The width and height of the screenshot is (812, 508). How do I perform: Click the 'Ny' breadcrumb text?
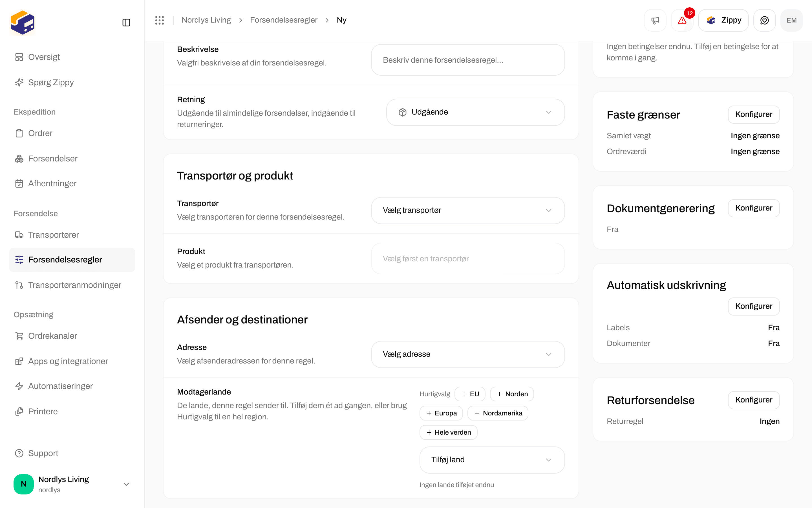click(x=341, y=20)
